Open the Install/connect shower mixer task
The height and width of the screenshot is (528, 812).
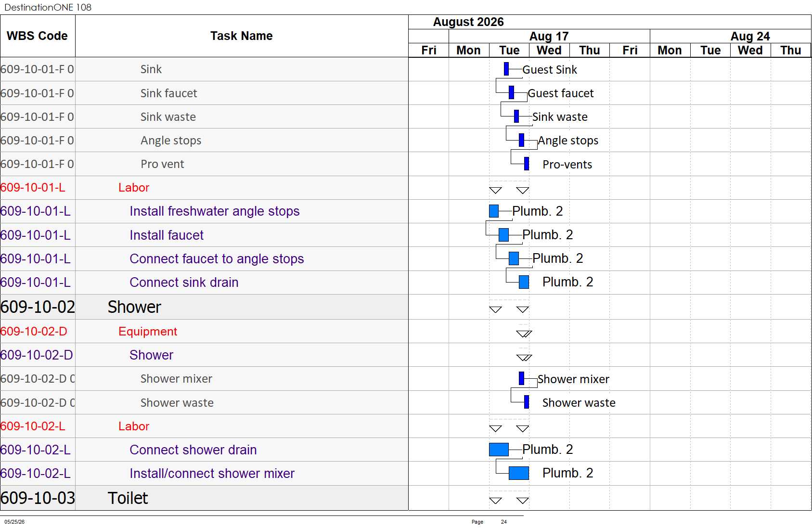(x=212, y=473)
